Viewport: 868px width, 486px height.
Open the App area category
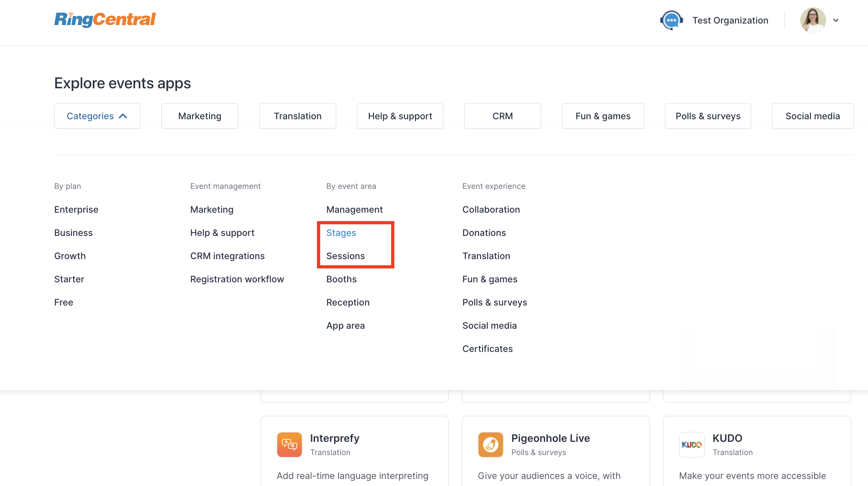pos(345,326)
